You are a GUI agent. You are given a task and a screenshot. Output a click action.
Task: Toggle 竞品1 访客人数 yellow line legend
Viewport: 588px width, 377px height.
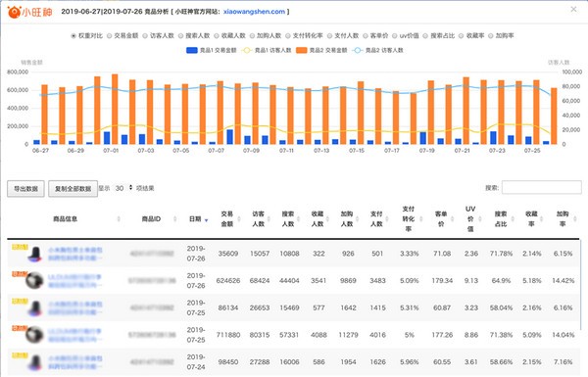pos(247,50)
